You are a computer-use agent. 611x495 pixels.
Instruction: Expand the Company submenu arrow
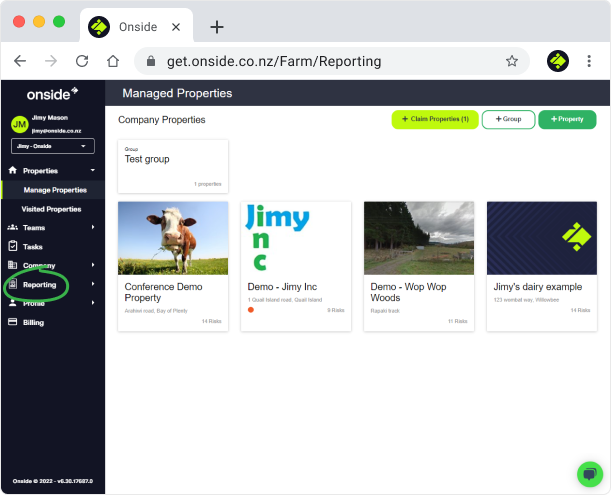[x=93, y=265]
